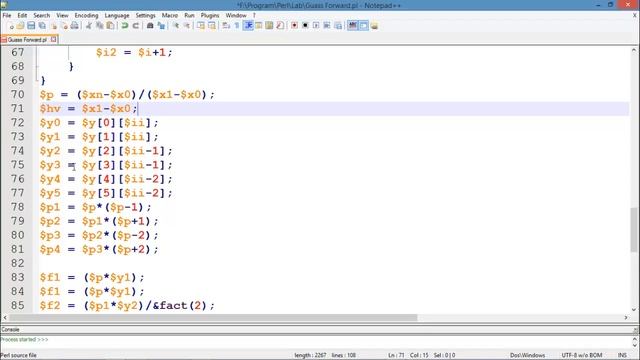This screenshot has width=640, height=360.
Task: Undo last edit with green arrow
Action: point(125,26)
